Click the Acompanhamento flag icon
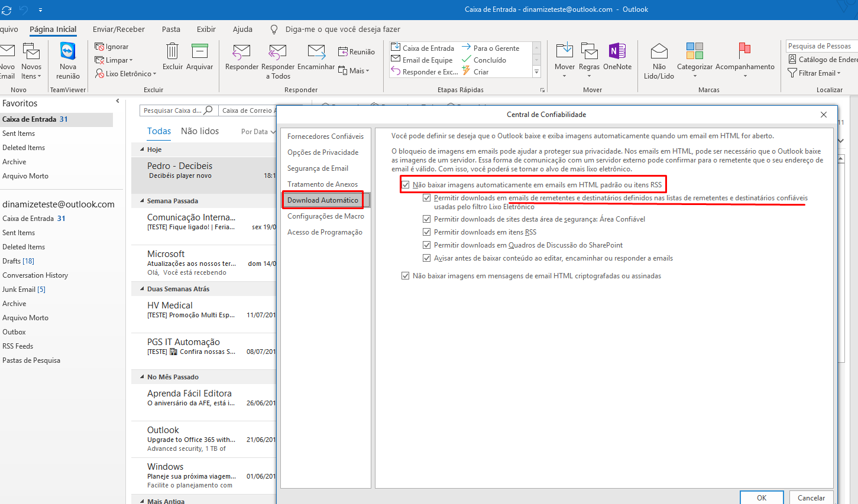The width and height of the screenshot is (858, 504). pos(745,51)
